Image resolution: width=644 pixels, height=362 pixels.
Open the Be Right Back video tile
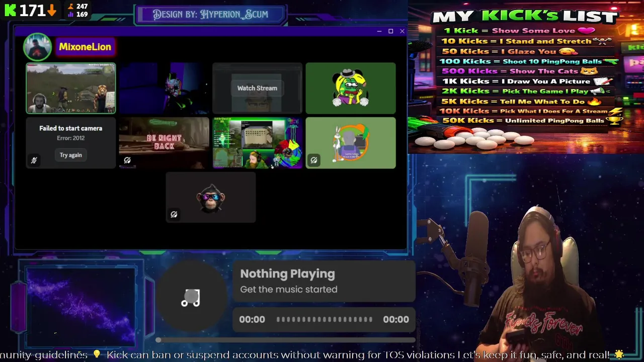click(x=164, y=143)
